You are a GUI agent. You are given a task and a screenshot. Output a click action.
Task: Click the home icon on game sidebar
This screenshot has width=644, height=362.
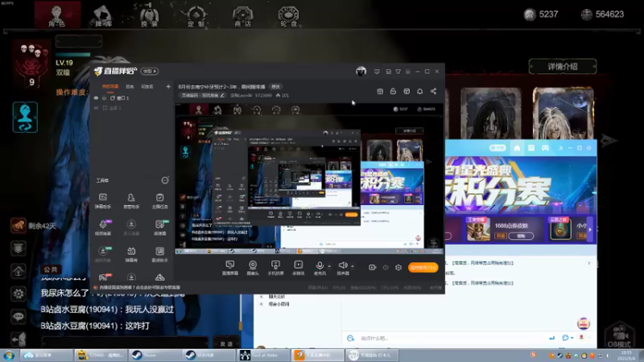tap(19, 271)
